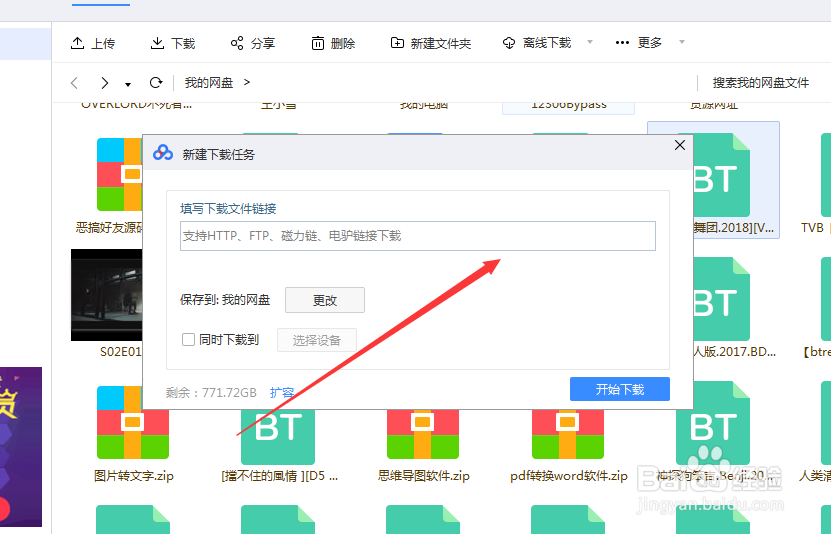Go back with the left arrow
Image resolution: width=831 pixels, height=534 pixels.
pos(74,83)
